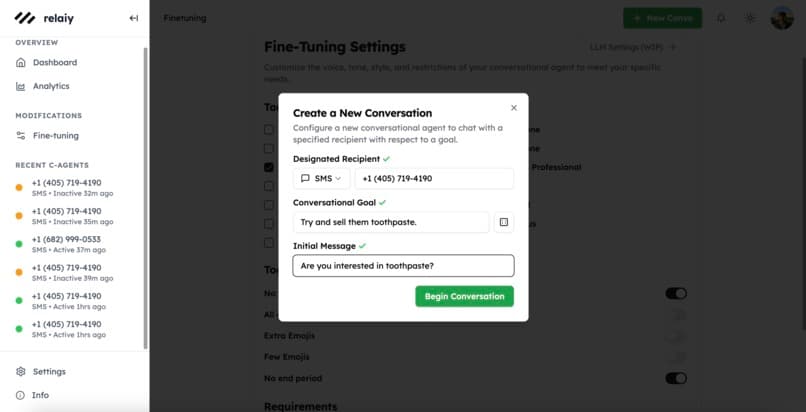Close the Create a New Conversation dialog
This screenshot has height=412, width=806.
coord(514,108)
